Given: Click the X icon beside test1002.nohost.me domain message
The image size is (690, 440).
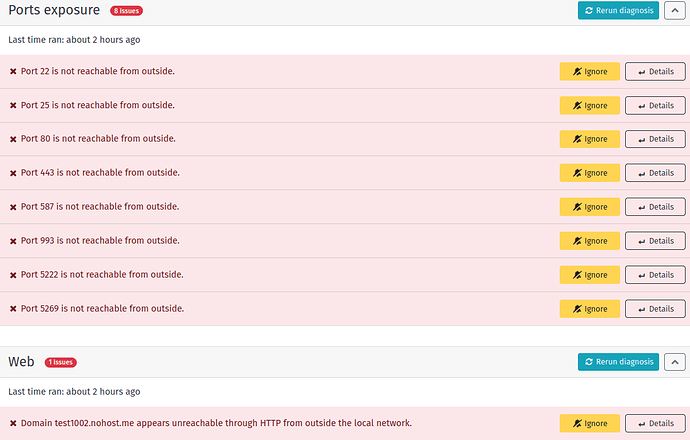Looking at the screenshot, I should pyautogui.click(x=13, y=423).
